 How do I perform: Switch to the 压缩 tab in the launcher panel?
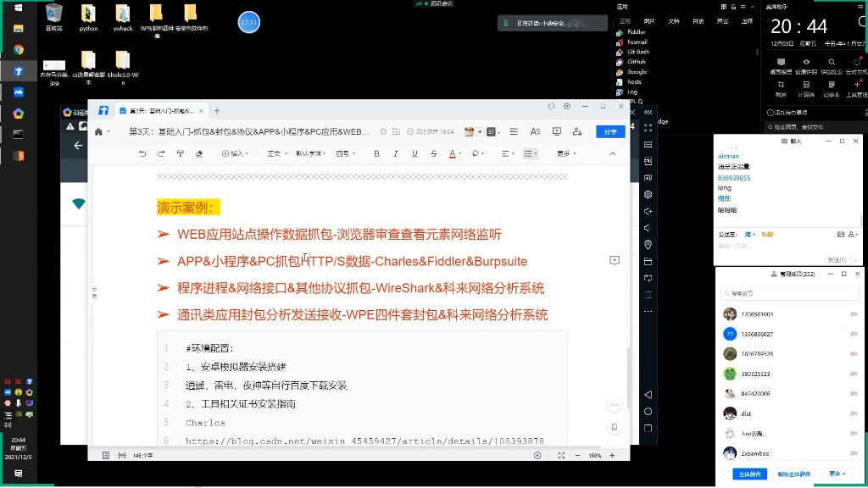pyautogui.click(x=747, y=21)
